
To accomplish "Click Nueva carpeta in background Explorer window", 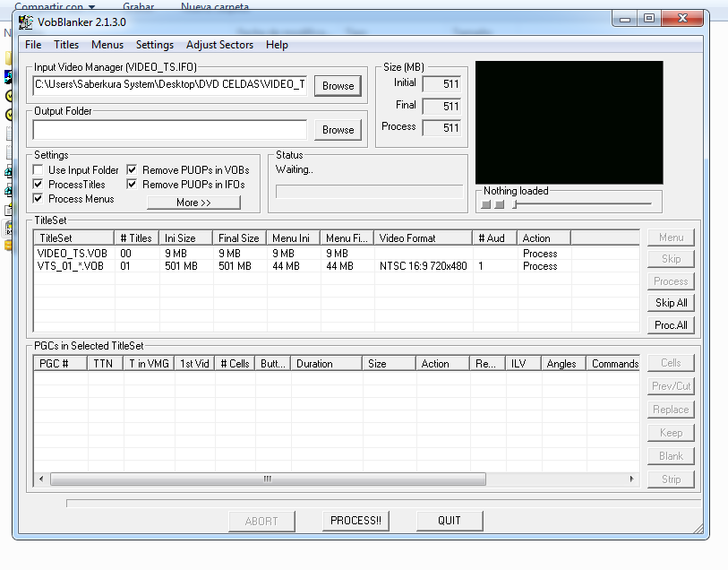I will click(215, 6).
